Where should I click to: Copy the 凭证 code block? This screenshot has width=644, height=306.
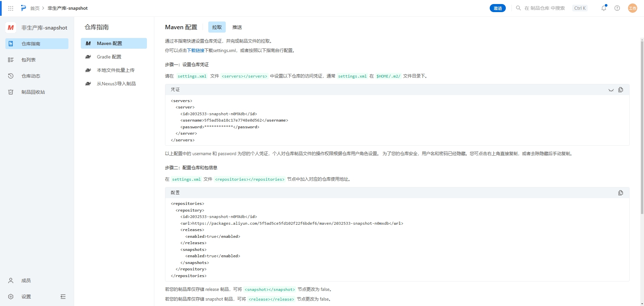621,90
